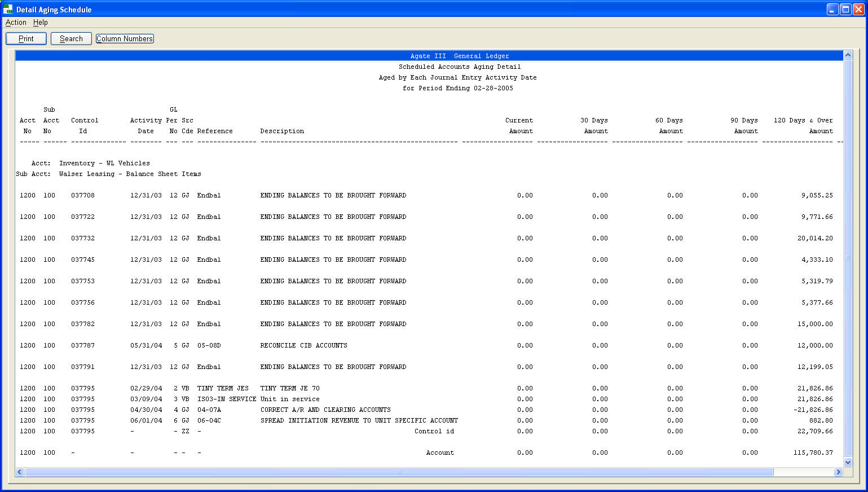
Task: Click Account total 115,780.37
Action: click(x=813, y=453)
